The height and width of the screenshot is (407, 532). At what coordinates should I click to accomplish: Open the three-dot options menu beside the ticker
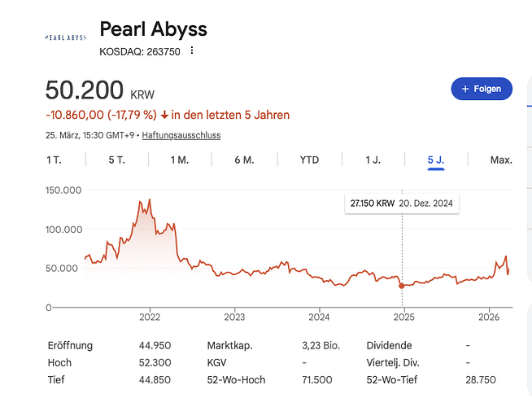coord(192,50)
